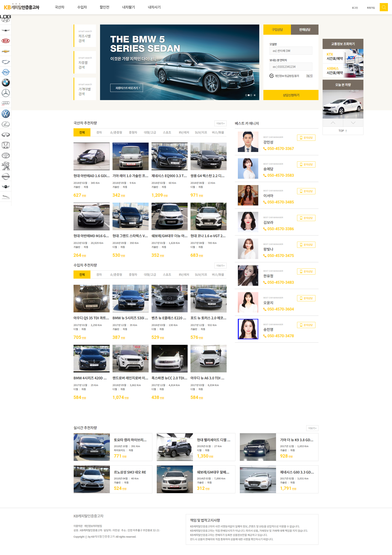Viewport: 392px width, 555px height.
Task: Select the Volkswagen brand logo in sidebar
Action: pyautogui.click(x=6, y=114)
